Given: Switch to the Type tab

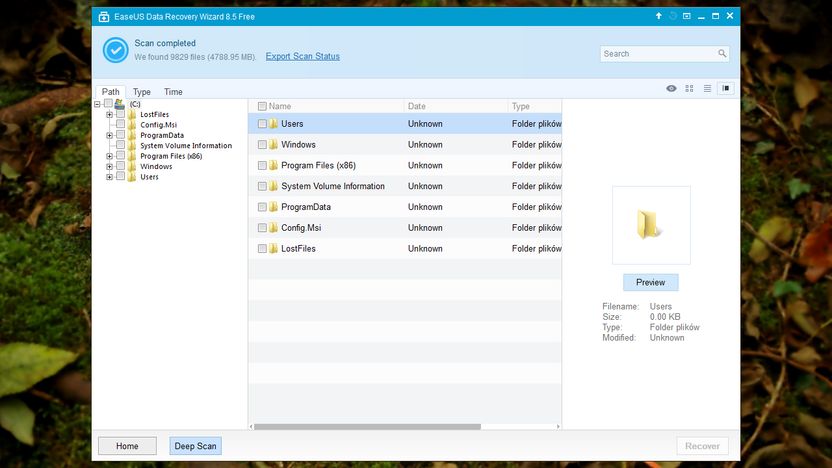Looking at the screenshot, I should [x=142, y=92].
